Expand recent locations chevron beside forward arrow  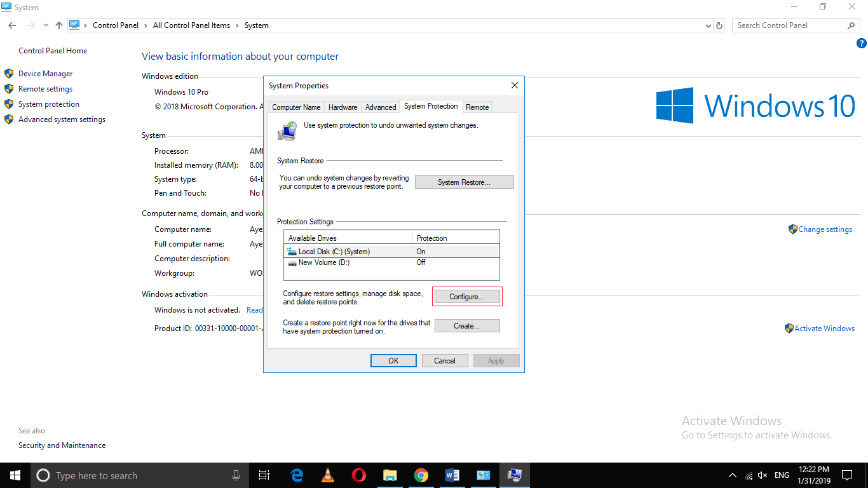[45, 25]
